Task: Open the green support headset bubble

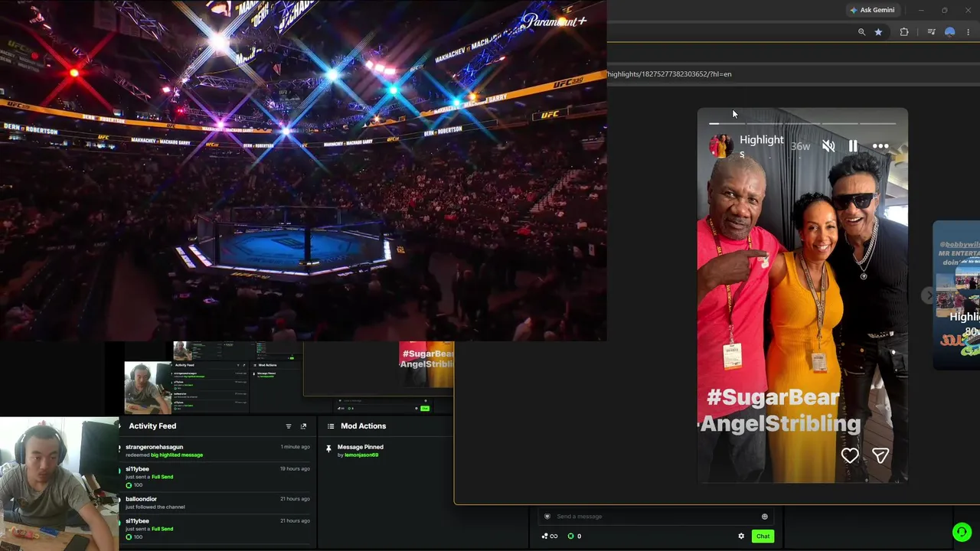Action: click(962, 532)
